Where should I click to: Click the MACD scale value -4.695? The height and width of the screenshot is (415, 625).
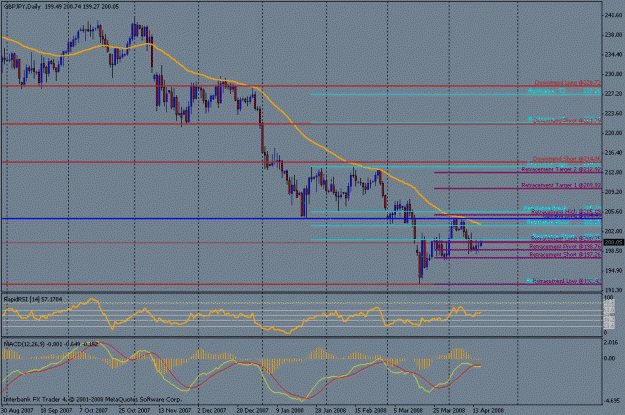click(612, 401)
